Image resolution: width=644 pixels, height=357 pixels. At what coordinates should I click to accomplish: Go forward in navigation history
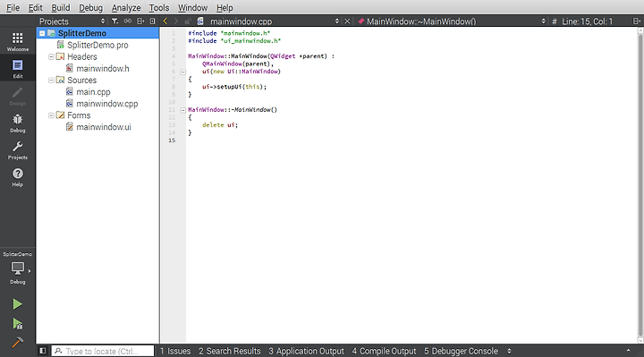(x=176, y=21)
